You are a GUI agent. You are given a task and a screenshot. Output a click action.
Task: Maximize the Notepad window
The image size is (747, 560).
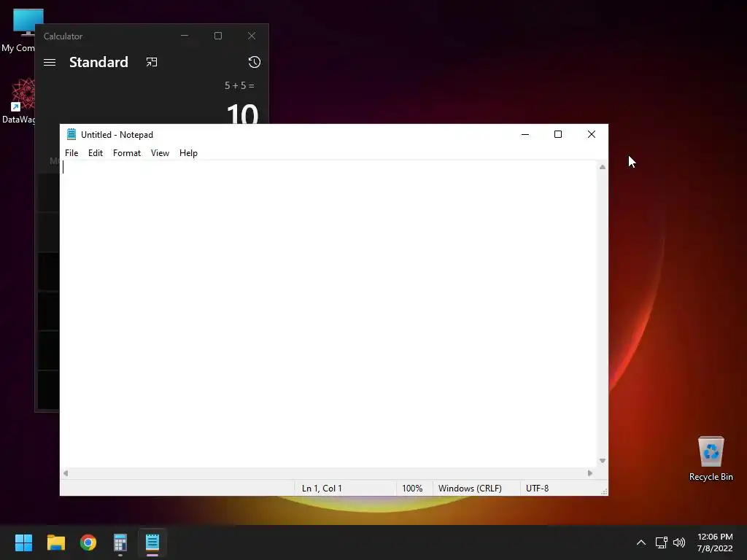point(558,134)
